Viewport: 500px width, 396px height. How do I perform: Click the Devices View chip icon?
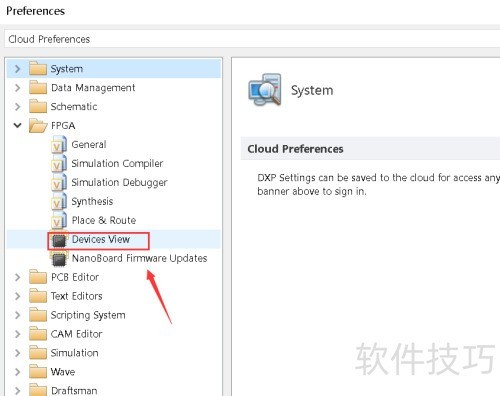point(59,240)
